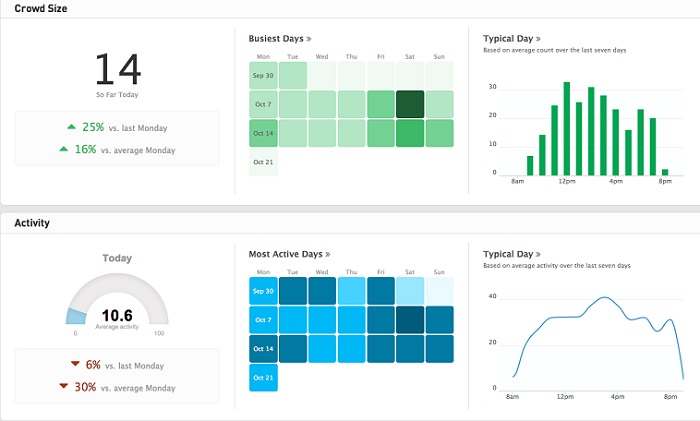The width and height of the screenshot is (700, 421).
Task: Click Oct 14 cell in Most Active Days
Action: (x=263, y=349)
